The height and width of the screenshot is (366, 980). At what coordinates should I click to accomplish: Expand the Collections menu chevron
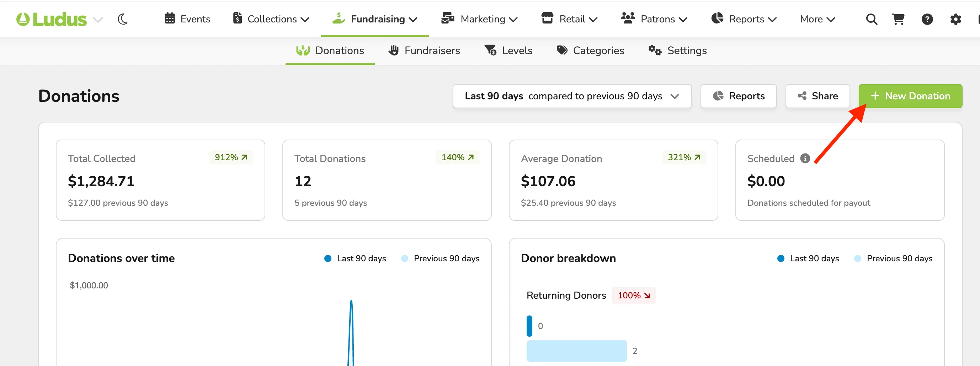[305, 20]
